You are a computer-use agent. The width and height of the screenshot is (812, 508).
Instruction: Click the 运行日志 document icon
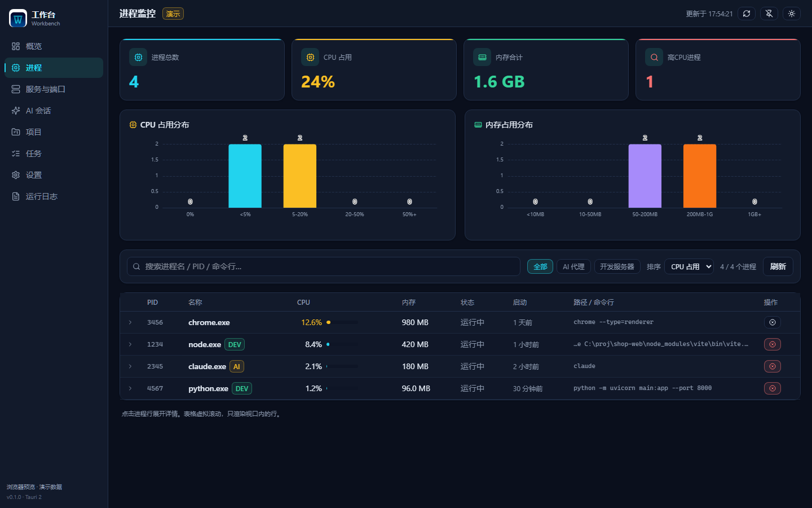16,196
